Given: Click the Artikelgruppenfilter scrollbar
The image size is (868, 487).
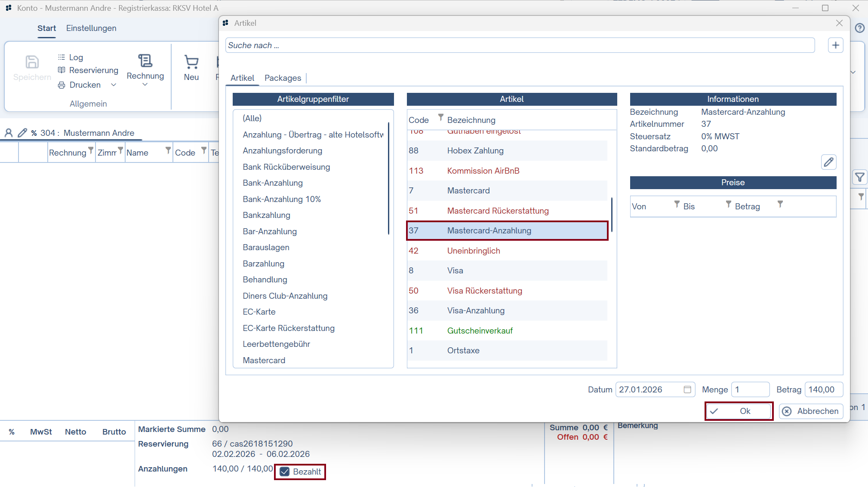Looking at the screenshot, I should [388, 178].
